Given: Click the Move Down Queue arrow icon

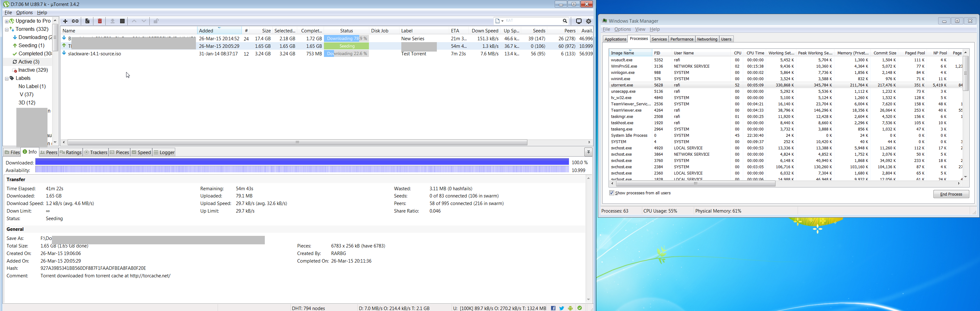Looking at the screenshot, I should [144, 21].
